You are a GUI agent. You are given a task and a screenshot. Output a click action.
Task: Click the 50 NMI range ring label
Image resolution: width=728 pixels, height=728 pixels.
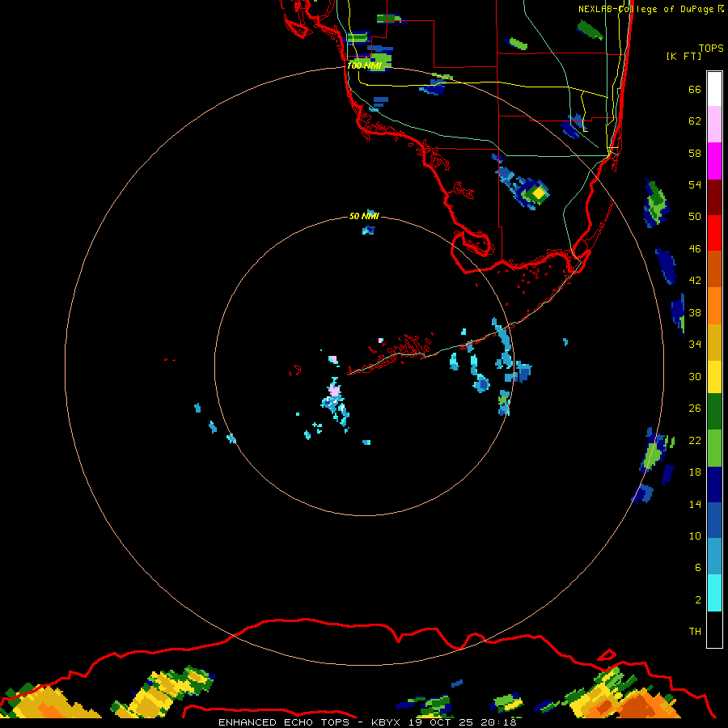pyautogui.click(x=364, y=216)
